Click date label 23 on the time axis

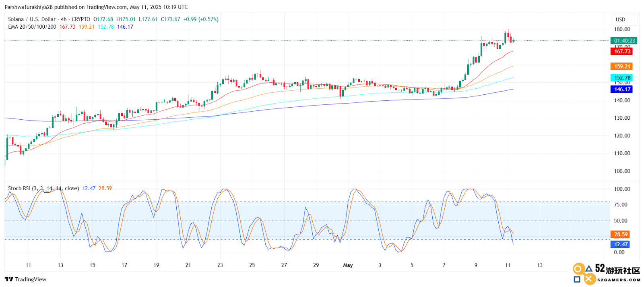[x=220, y=265]
